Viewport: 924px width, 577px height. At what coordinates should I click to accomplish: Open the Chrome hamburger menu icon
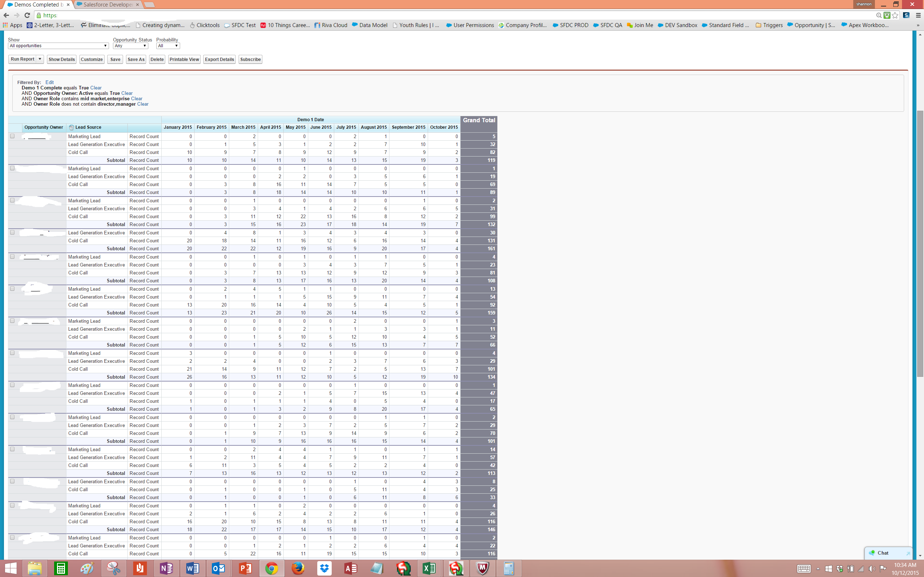pyautogui.click(x=918, y=15)
